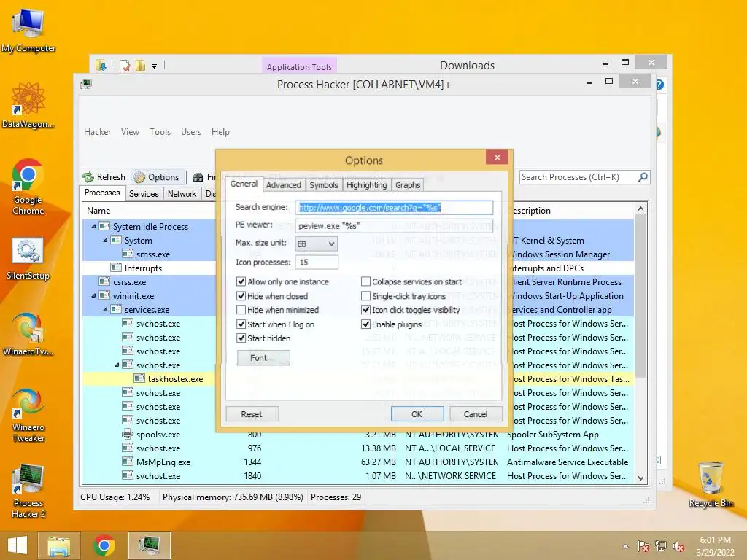
Task: Open My Computer desktop icon
Action: [x=28, y=31]
